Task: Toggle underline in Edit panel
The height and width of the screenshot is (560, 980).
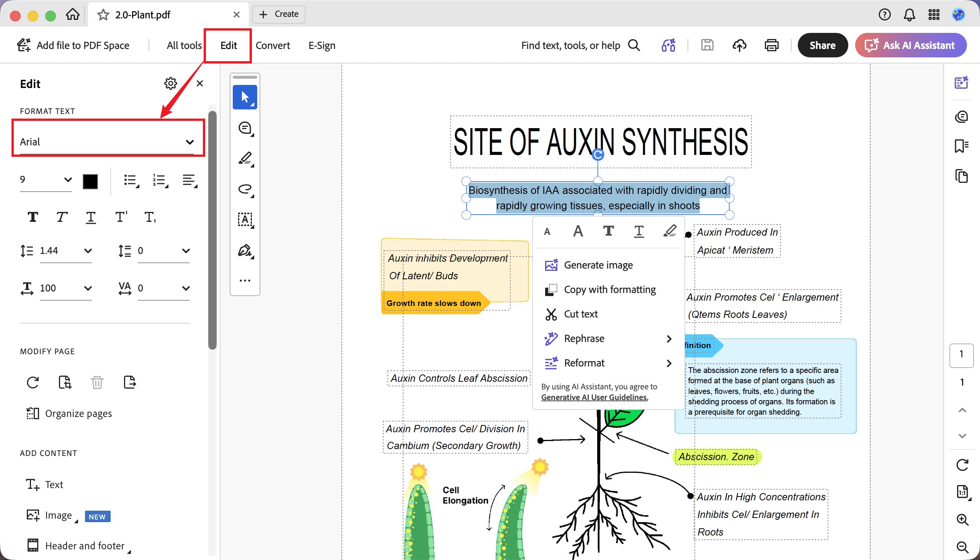Action: 91,217
